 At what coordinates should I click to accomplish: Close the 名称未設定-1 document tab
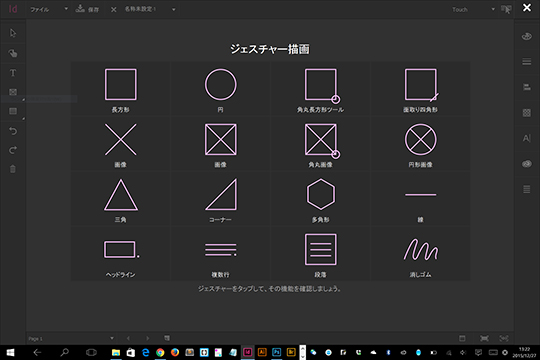click(114, 9)
